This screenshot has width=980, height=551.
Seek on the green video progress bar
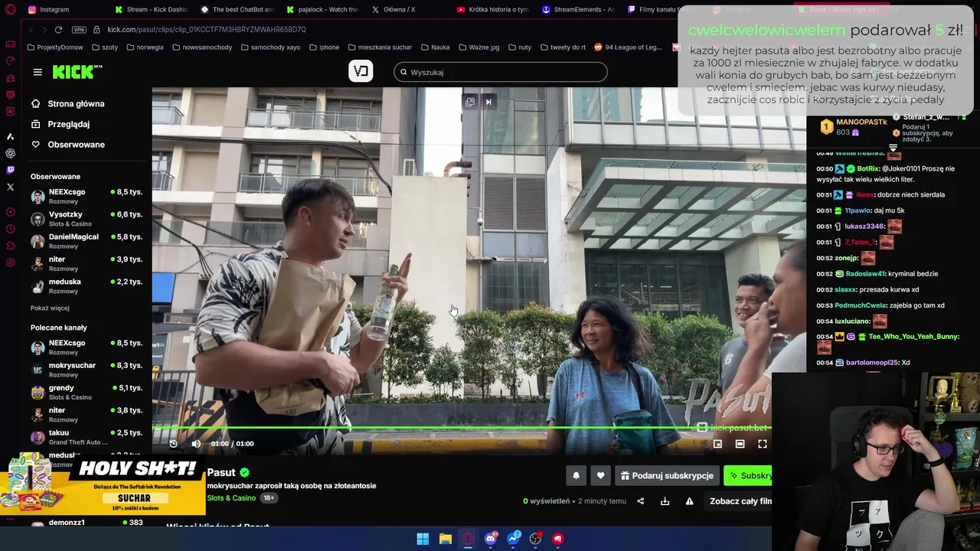(x=462, y=429)
